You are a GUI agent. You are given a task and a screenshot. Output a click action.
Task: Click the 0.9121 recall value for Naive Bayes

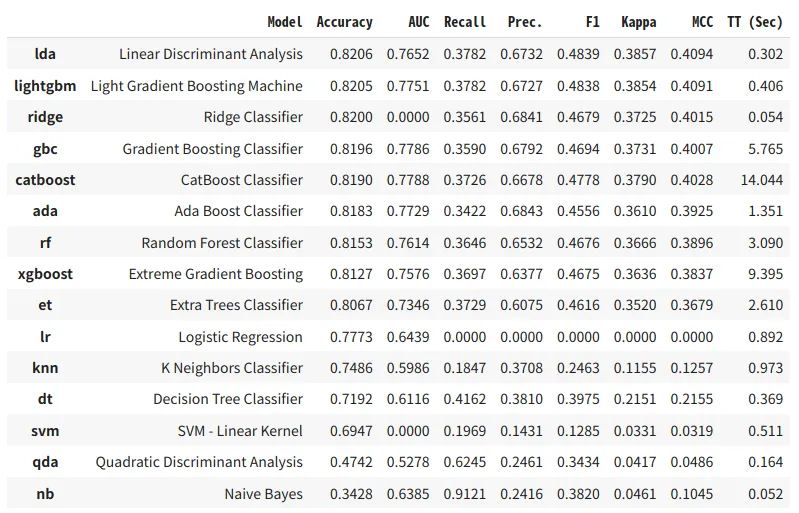tap(465, 494)
